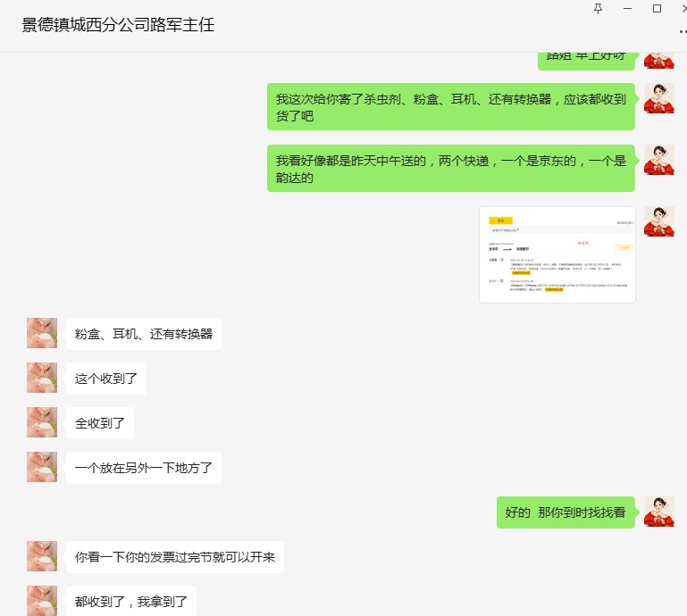The image size is (687, 616).
Task: Click the "全收到了" message bubble
Action: click(x=100, y=423)
